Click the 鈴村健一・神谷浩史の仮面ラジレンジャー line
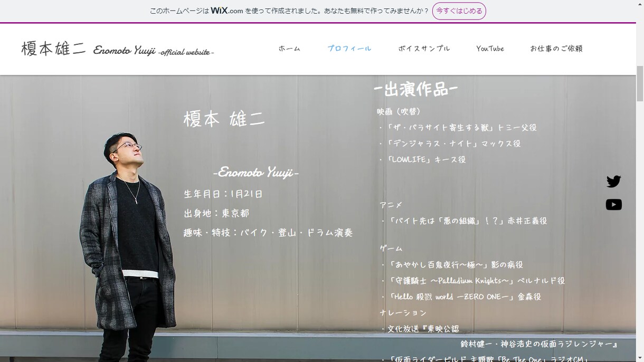The height and width of the screenshot is (362, 644). click(x=539, y=344)
